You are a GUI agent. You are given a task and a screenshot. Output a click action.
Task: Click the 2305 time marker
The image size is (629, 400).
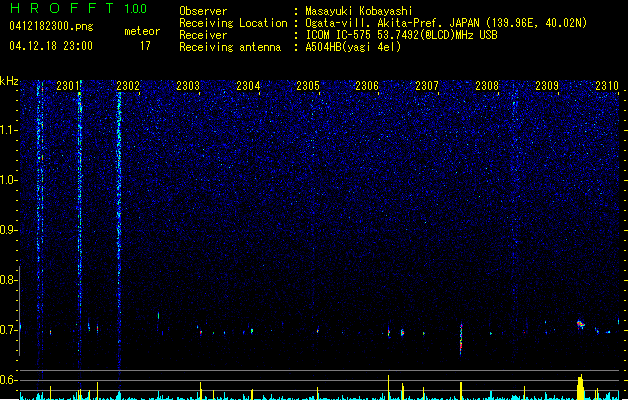pyautogui.click(x=308, y=86)
